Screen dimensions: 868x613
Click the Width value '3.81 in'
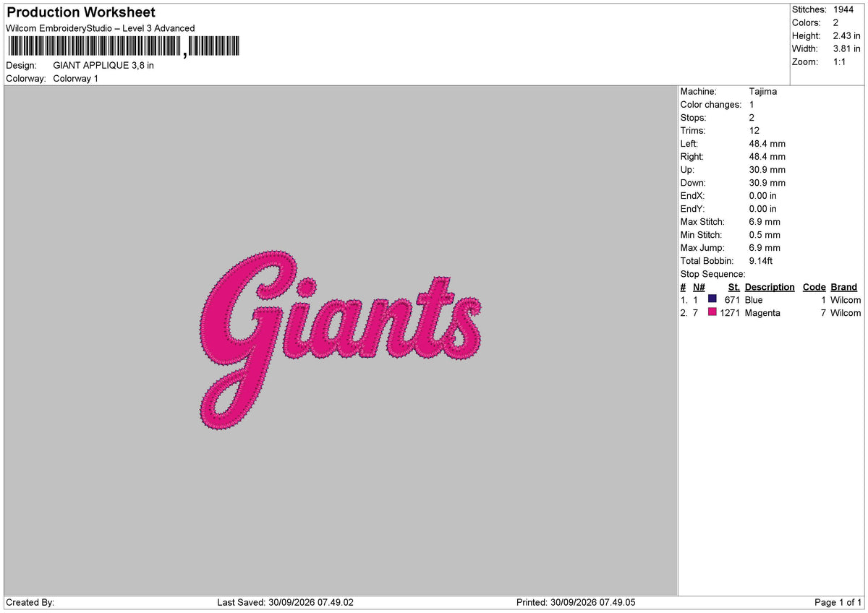click(x=847, y=48)
